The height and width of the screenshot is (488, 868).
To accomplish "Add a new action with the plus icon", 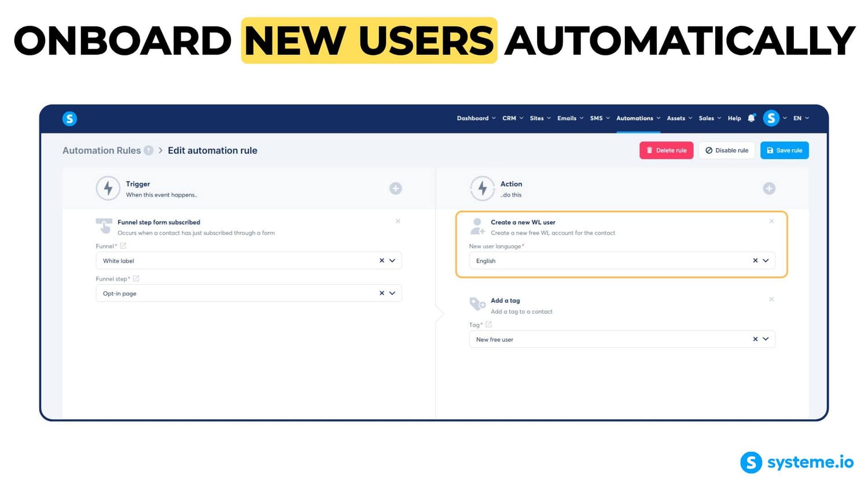I will tap(769, 188).
